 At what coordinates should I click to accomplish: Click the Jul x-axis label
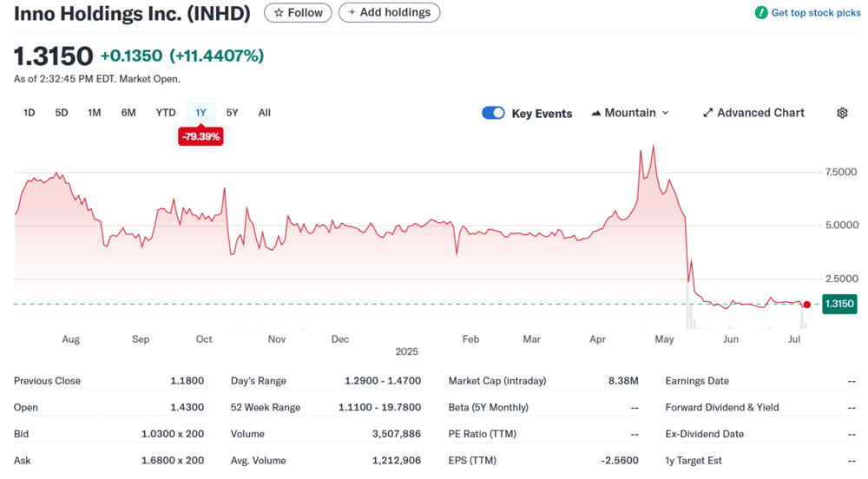coord(794,339)
